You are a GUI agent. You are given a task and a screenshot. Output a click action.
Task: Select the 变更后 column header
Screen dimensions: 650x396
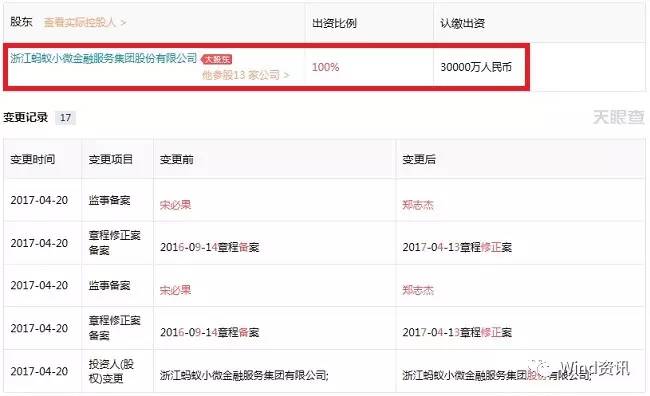(419, 159)
